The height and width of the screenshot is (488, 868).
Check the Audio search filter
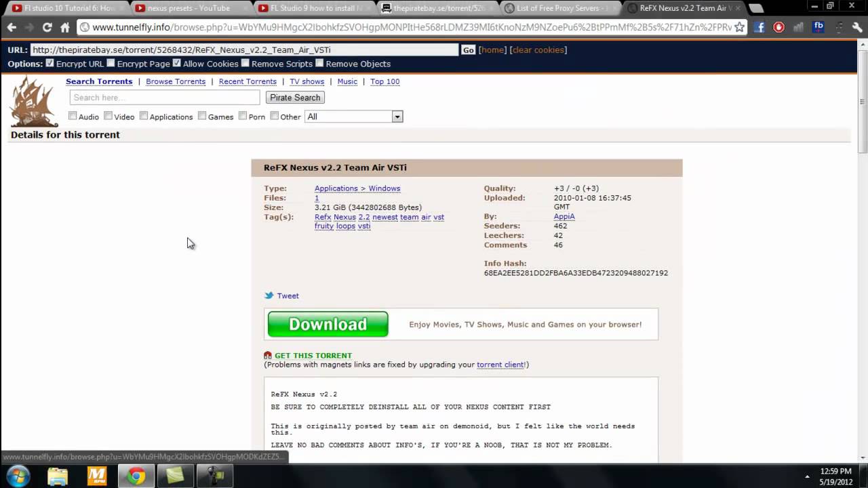(x=73, y=116)
